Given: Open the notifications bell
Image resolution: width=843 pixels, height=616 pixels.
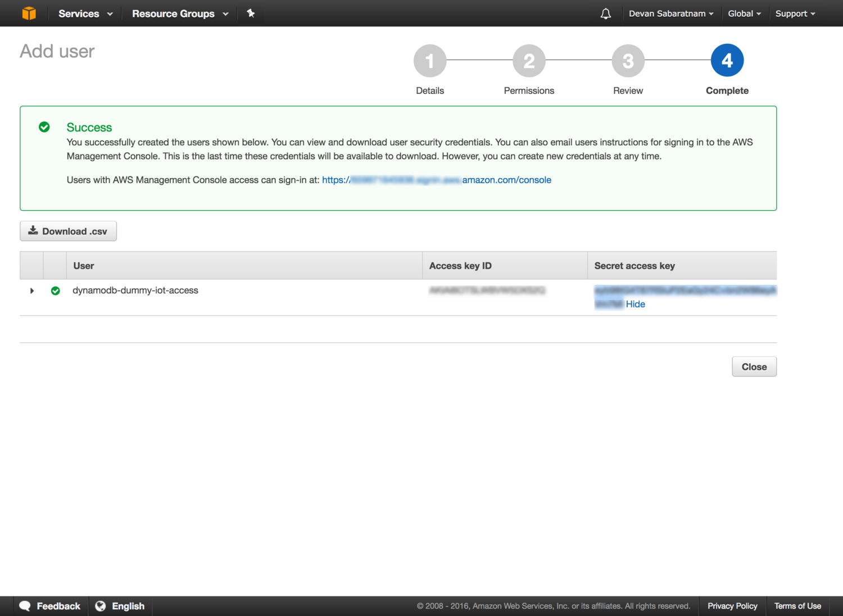Looking at the screenshot, I should click(605, 13).
